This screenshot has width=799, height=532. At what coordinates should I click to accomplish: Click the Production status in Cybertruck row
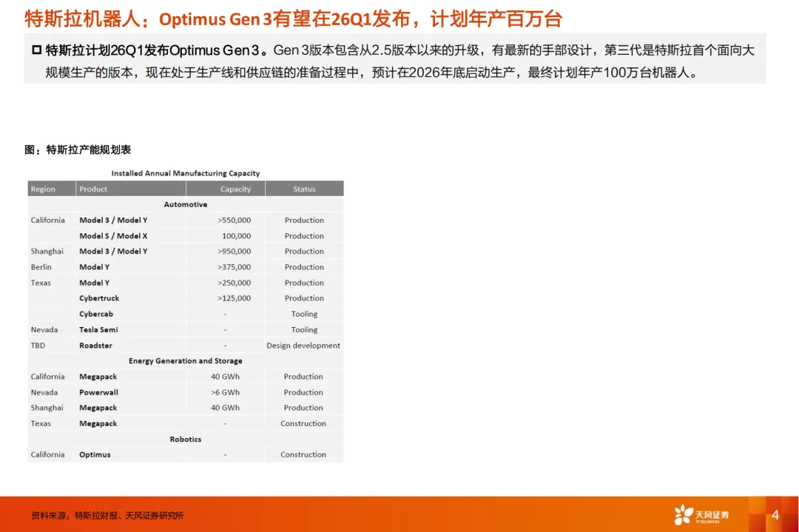coord(304,298)
